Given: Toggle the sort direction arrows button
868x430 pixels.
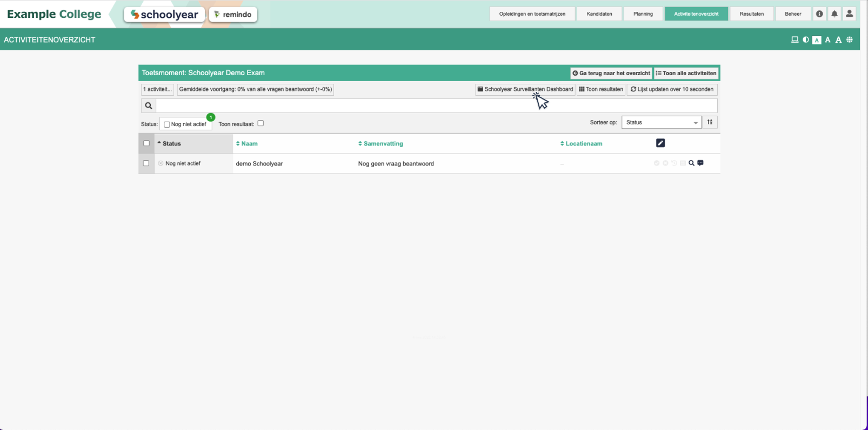Looking at the screenshot, I should (x=710, y=122).
